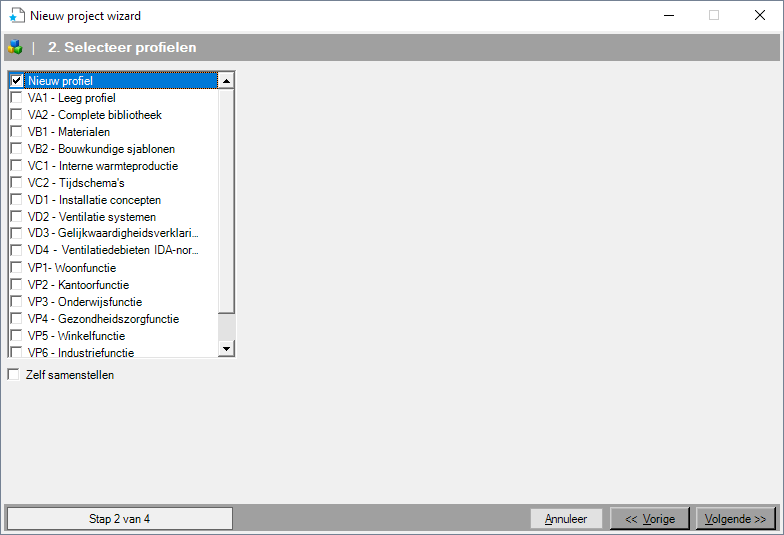Check the VB1 - Materialen checkbox
Image resolution: width=784 pixels, height=535 pixels.
pos(16,132)
